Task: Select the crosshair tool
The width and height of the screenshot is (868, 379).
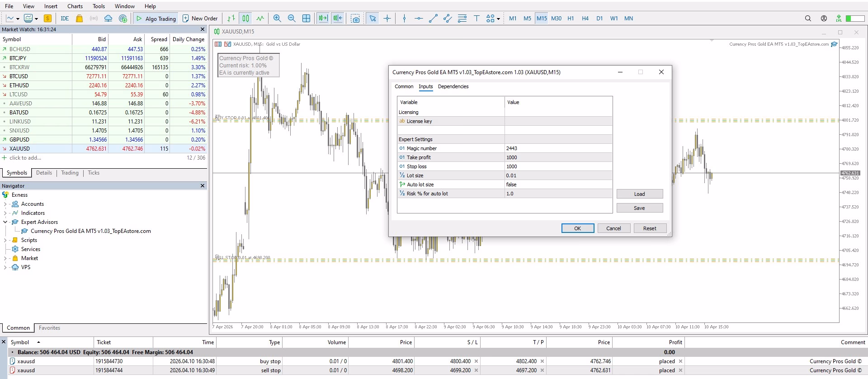Action: [387, 19]
